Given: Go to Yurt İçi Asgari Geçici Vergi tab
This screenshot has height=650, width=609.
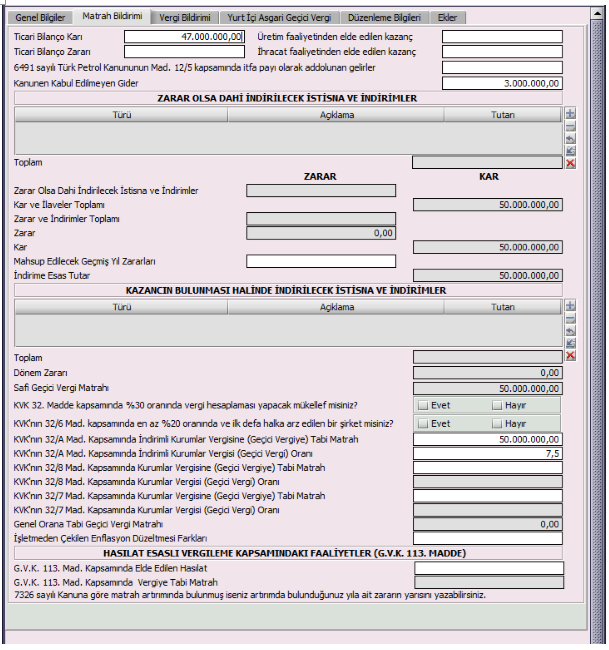Looking at the screenshot, I should [279, 17].
